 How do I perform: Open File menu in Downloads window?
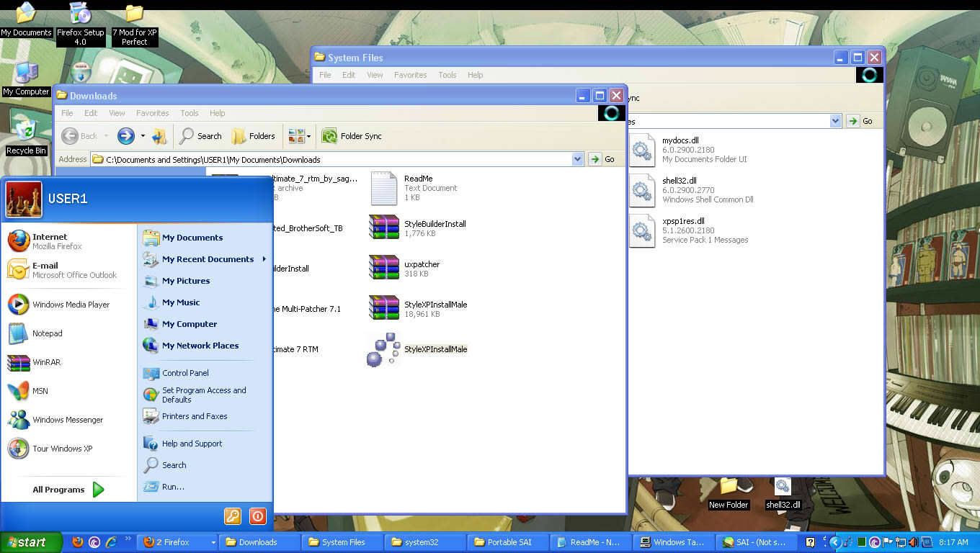67,113
